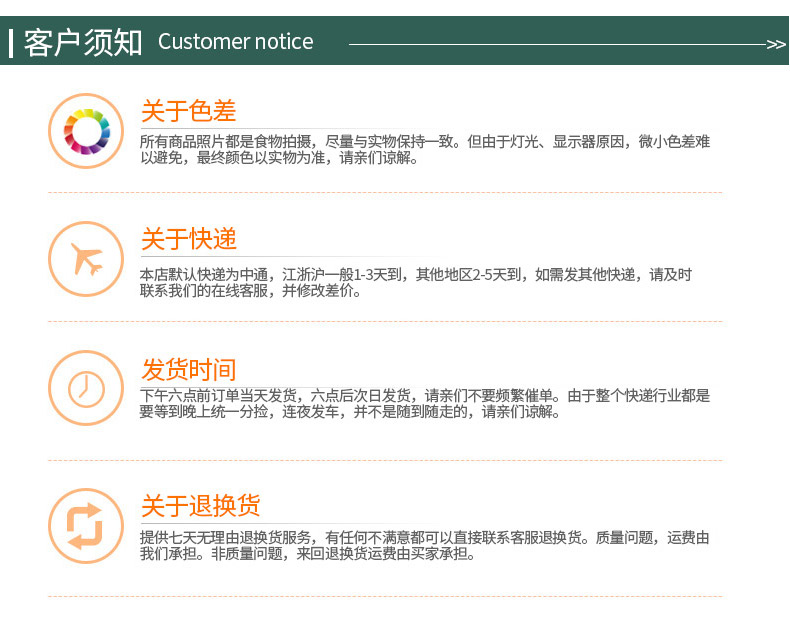Click the paragraph about orders before six o'clock
The width and height of the screenshot is (790, 638).
coord(425,403)
